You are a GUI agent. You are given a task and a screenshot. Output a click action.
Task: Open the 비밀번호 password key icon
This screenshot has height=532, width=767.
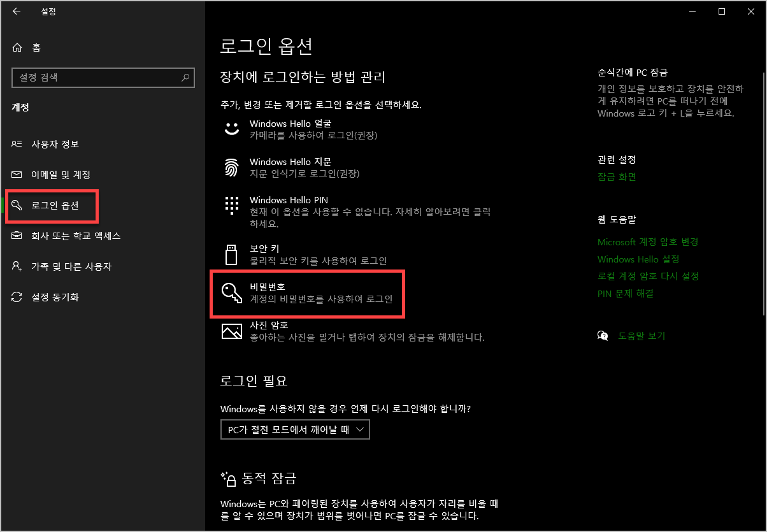click(x=232, y=292)
